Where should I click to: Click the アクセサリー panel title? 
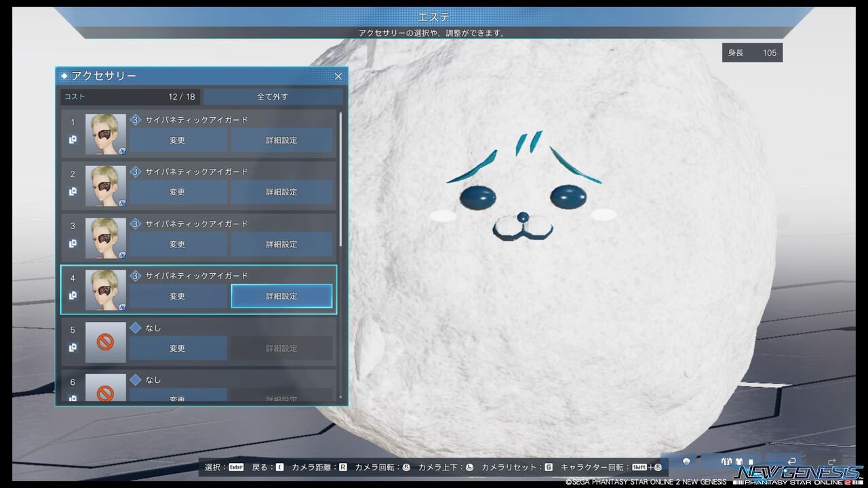[104, 76]
